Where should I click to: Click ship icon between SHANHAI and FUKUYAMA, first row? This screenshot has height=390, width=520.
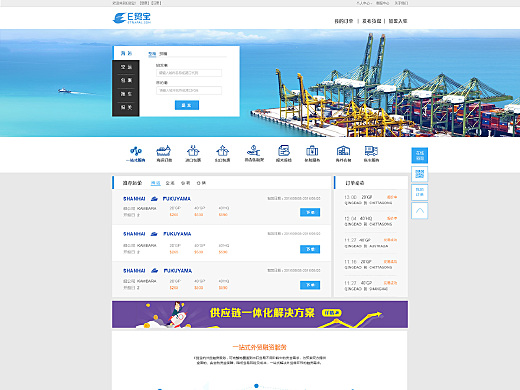pyautogui.click(x=154, y=199)
